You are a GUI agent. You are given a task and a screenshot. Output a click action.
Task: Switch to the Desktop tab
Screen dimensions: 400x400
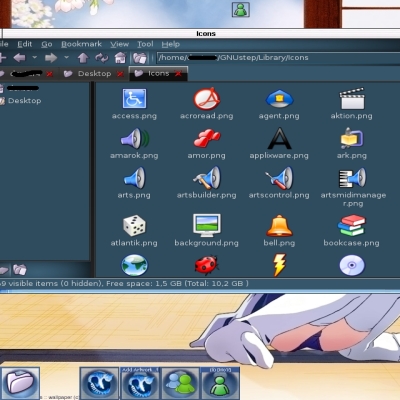click(94, 74)
